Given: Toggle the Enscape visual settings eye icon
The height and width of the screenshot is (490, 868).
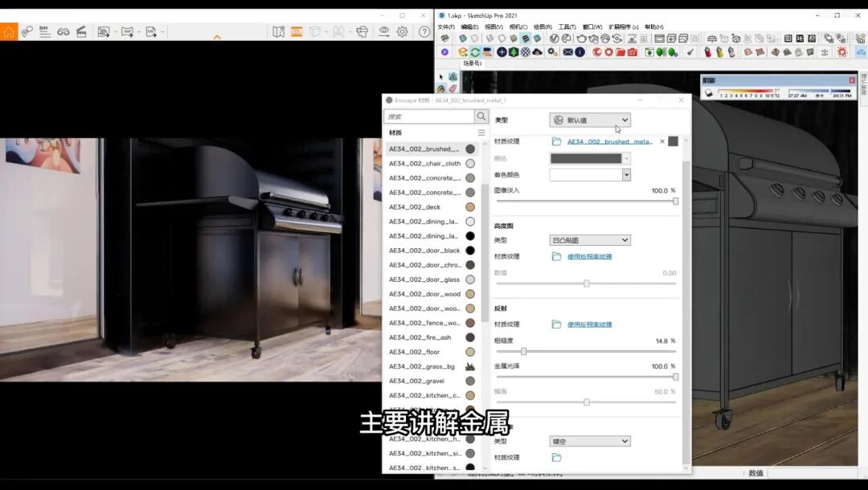Looking at the screenshot, I should point(384,31).
